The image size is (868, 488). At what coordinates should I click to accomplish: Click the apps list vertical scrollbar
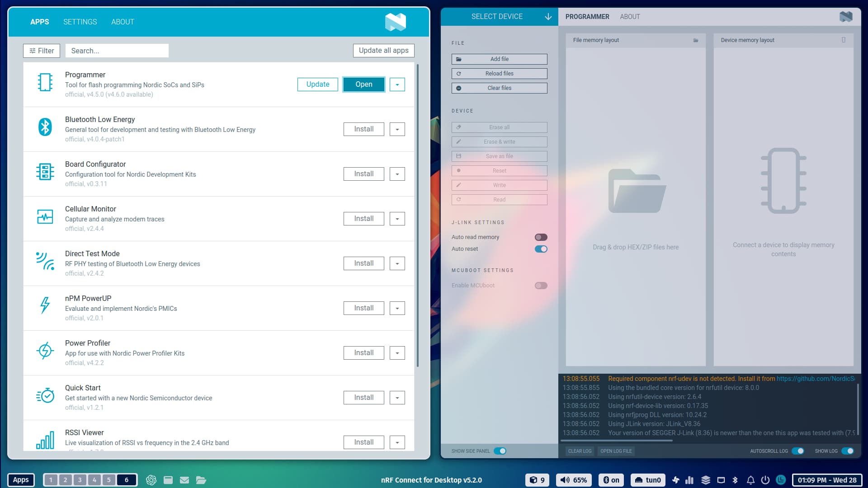coord(418,216)
